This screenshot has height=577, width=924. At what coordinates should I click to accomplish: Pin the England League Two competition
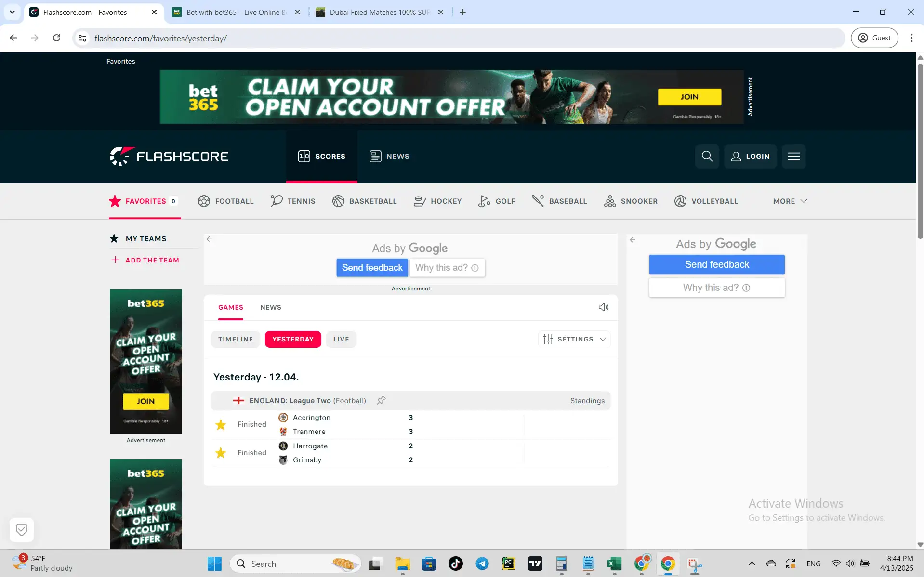(x=381, y=400)
